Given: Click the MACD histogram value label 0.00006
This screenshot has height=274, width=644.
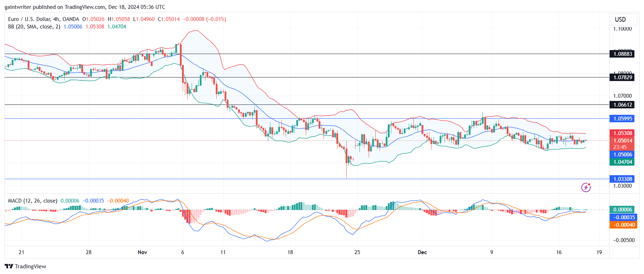Looking at the screenshot, I should [623, 210].
